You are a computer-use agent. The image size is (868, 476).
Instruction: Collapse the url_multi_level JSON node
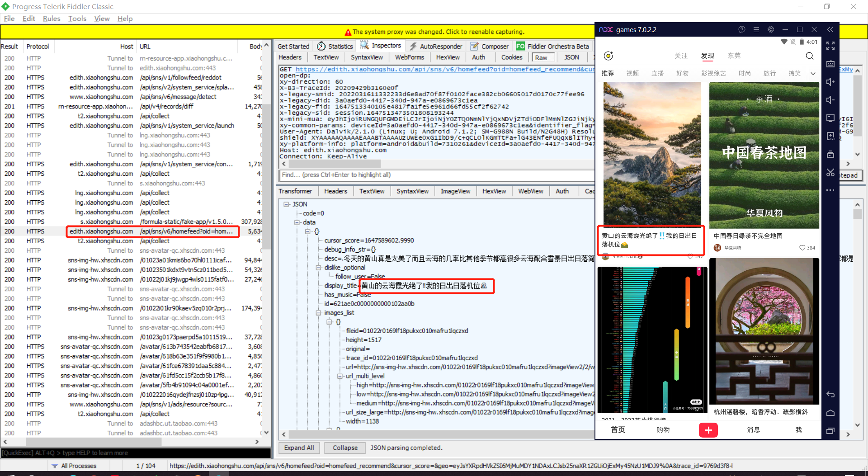(x=340, y=376)
